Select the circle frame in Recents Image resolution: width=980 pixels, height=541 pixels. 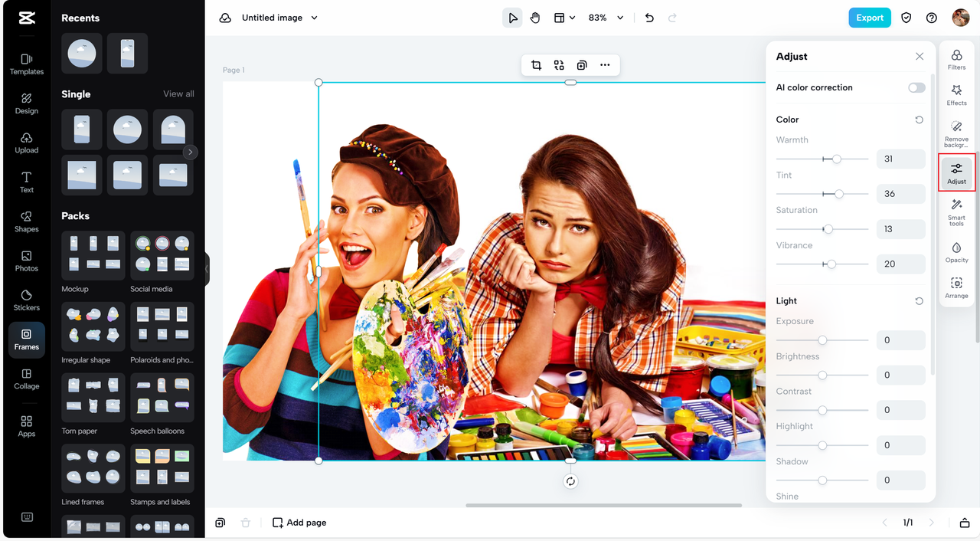(82, 54)
